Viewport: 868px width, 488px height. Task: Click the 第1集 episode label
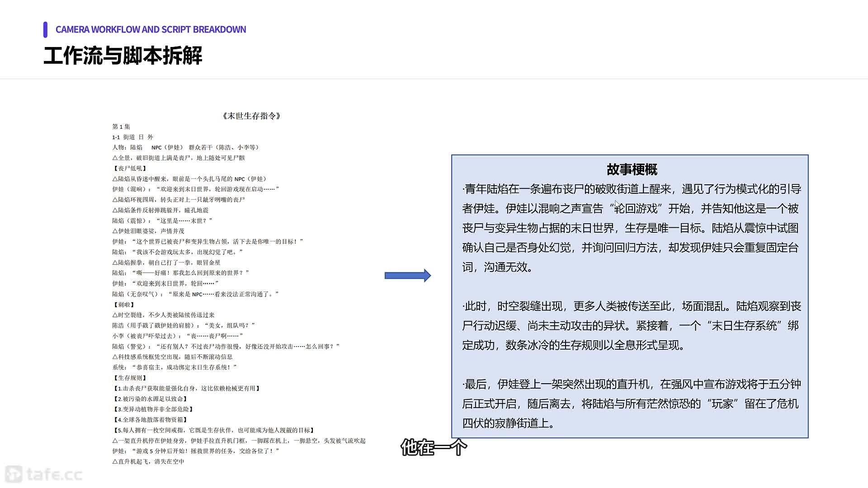tap(121, 127)
